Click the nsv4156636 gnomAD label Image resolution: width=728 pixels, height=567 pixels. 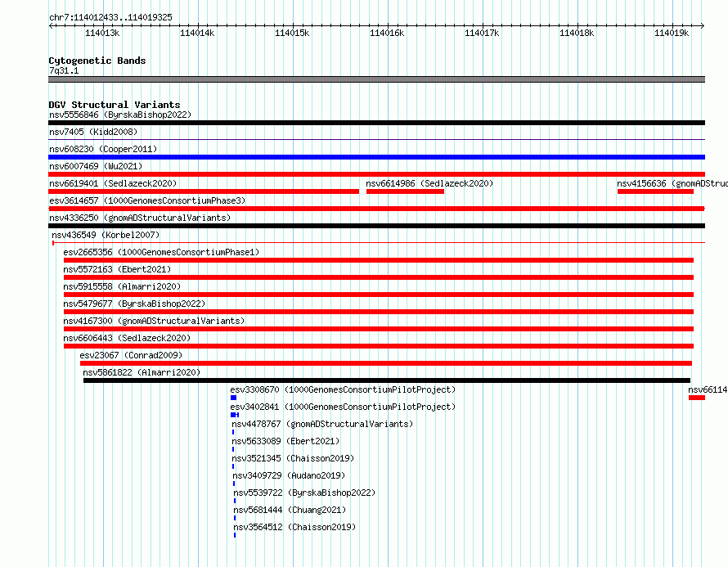(x=672, y=183)
